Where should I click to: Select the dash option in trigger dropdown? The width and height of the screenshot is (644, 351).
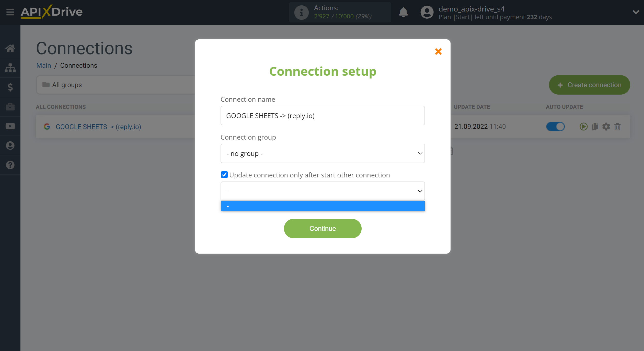[x=323, y=205]
